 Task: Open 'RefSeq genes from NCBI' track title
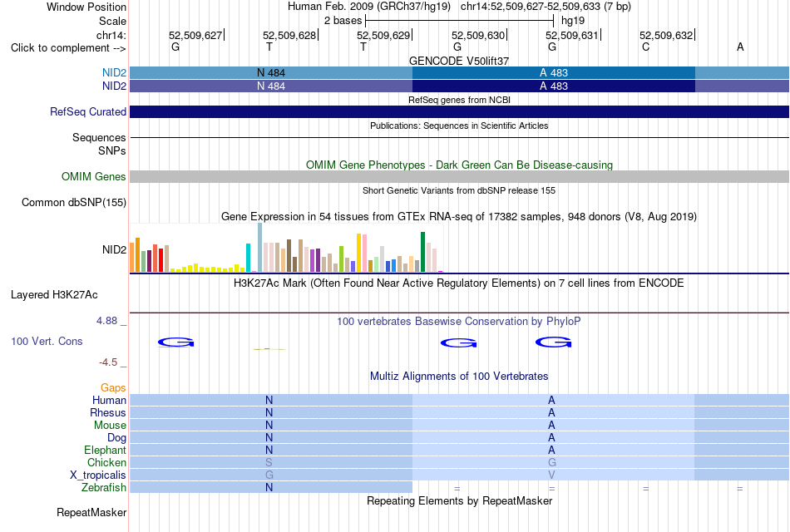click(459, 100)
